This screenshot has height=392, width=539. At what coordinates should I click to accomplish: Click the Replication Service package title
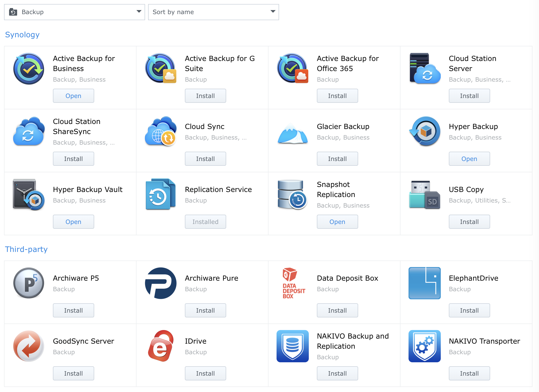[x=218, y=189]
